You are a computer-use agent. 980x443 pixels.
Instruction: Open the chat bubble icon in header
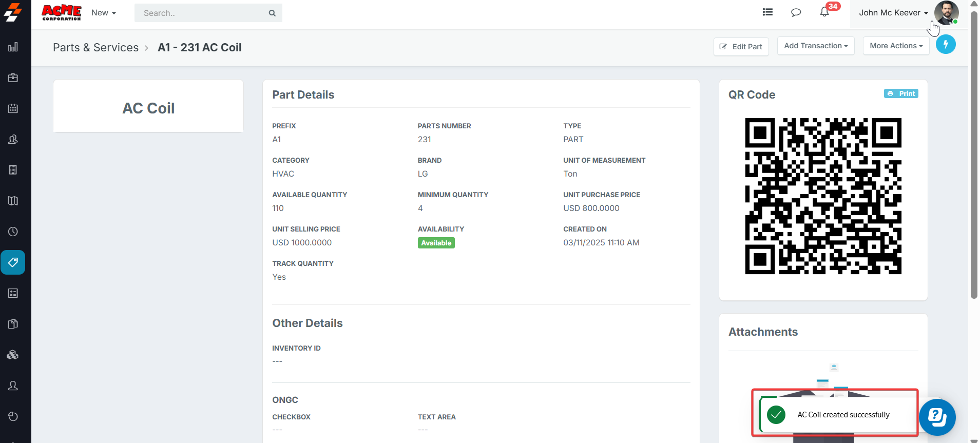pyautogui.click(x=796, y=12)
